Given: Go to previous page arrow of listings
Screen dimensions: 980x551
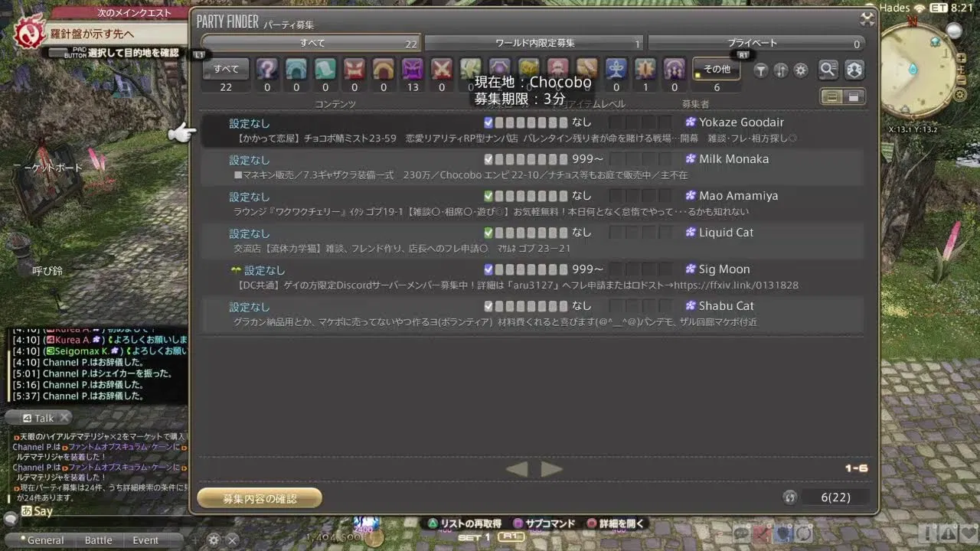Looking at the screenshot, I should coord(518,469).
